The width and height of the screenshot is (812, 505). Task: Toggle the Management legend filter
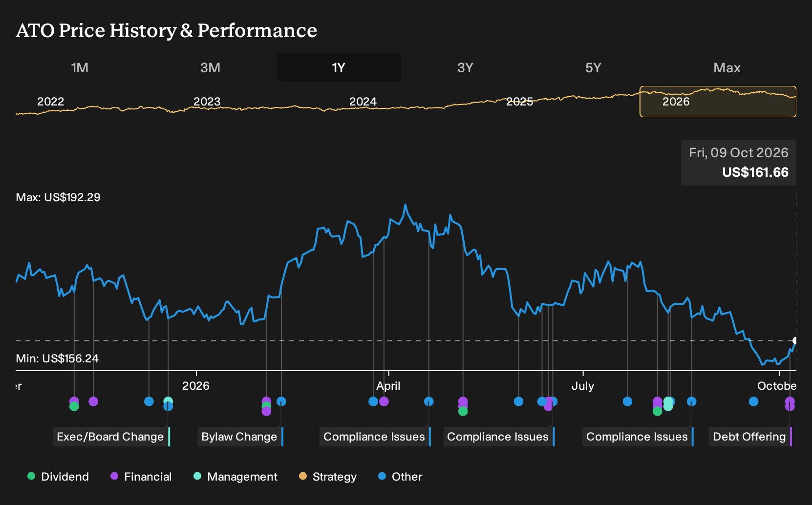235,477
